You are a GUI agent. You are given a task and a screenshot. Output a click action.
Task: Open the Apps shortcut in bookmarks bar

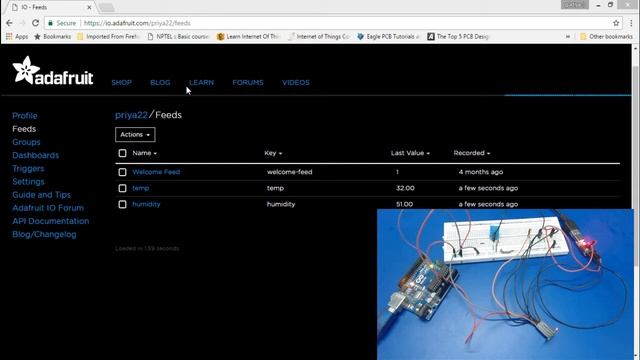coord(17,37)
